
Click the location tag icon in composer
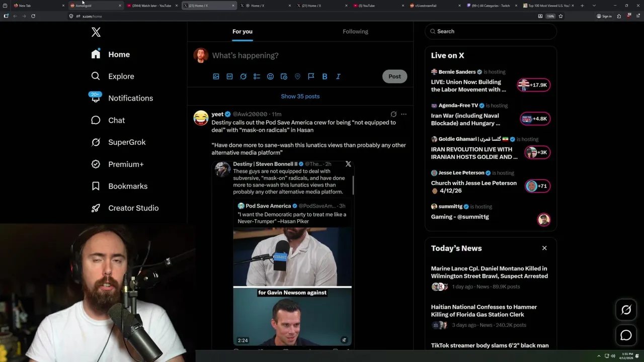pyautogui.click(x=297, y=76)
